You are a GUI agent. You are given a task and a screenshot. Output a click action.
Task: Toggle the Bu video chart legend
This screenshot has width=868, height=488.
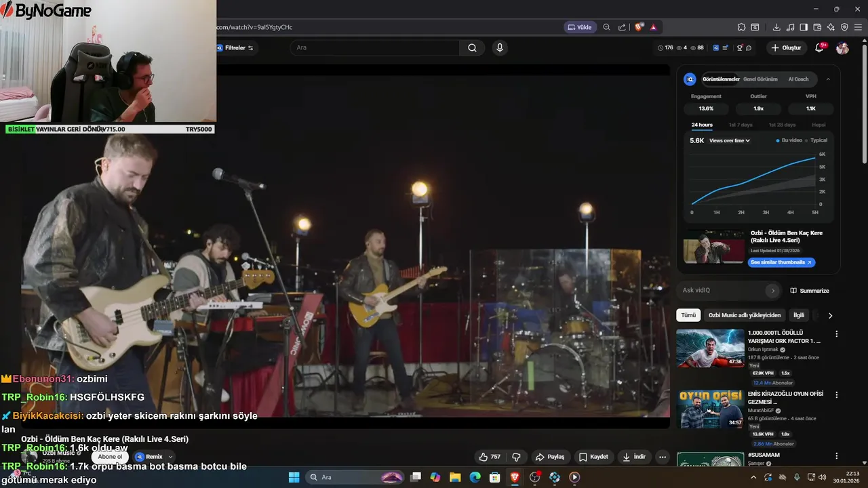(x=789, y=140)
